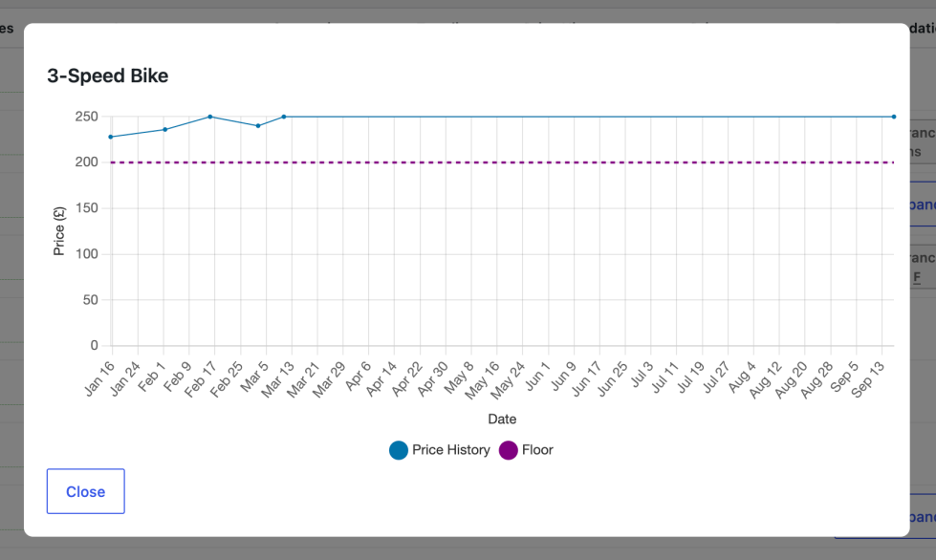Select the Mar 13 data point at 250

[x=284, y=117]
